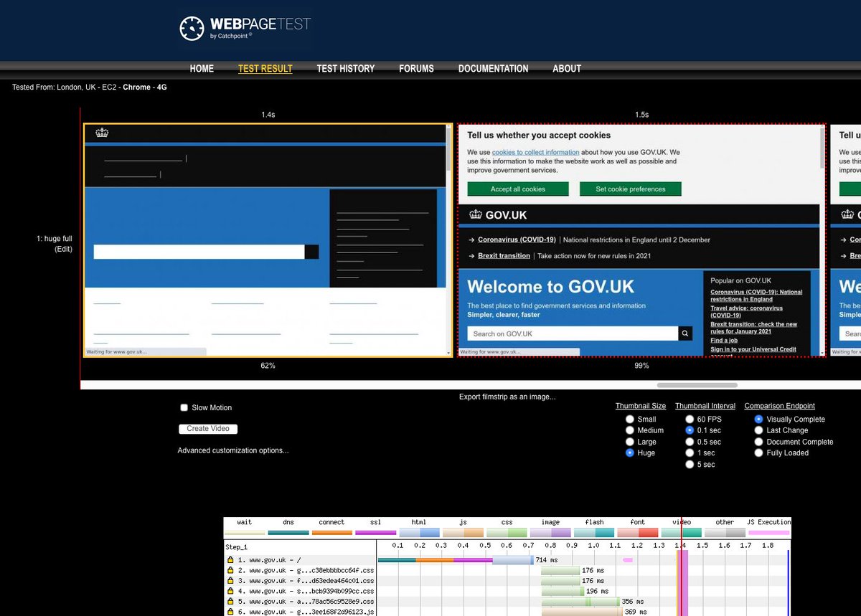This screenshot has width=861, height=616.
Task: Enable the Slow Motion checkbox
Action: pyautogui.click(x=184, y=407)
